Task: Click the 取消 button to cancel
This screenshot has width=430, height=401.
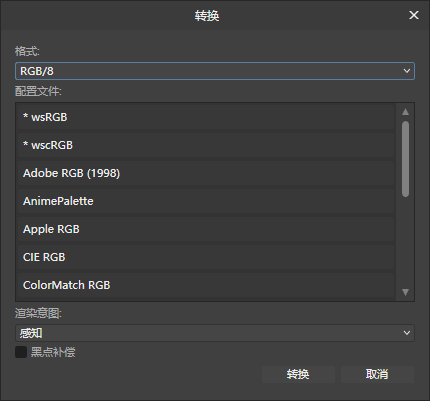Action: tap(377, 374)
